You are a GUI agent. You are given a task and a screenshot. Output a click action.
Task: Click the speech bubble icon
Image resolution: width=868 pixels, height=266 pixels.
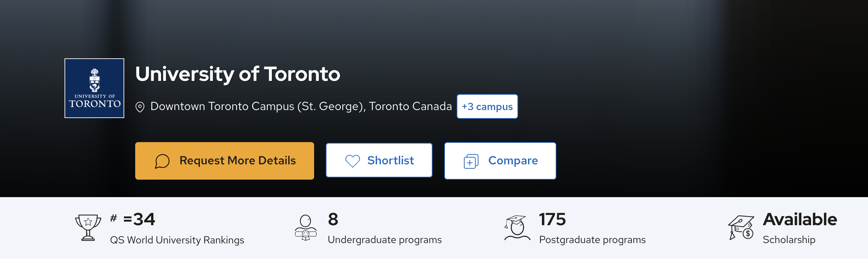tap(162, 161)
